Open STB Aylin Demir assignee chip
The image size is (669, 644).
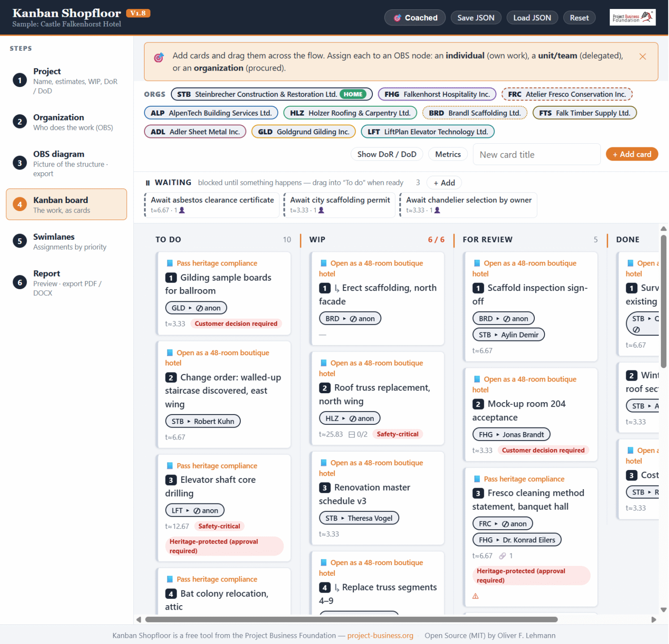pyautogui.click(x=508, y=335)
